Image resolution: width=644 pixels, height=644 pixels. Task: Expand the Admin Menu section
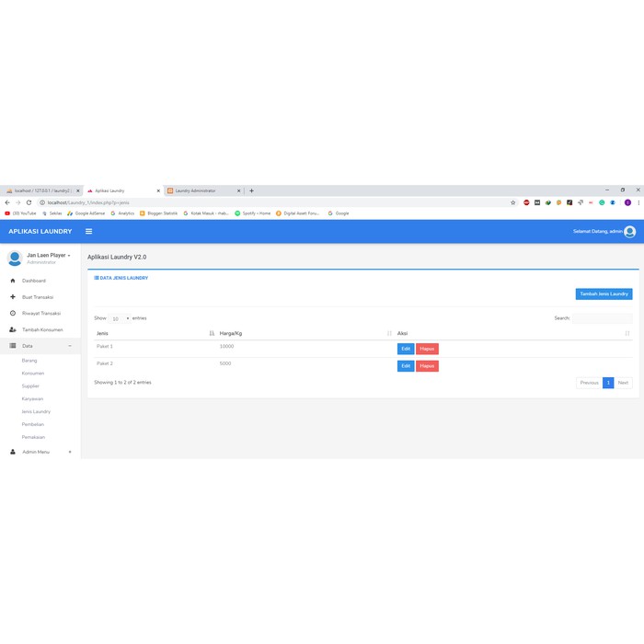[70, 452]
